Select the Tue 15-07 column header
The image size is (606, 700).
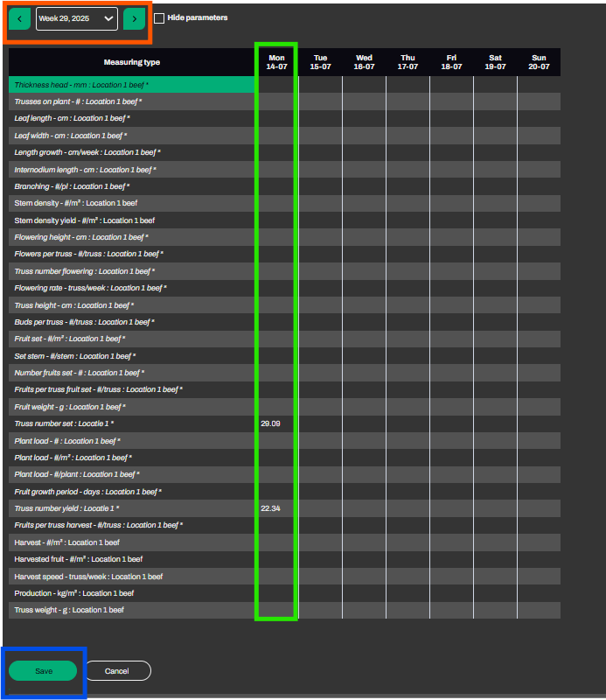[x=320, y=62]
